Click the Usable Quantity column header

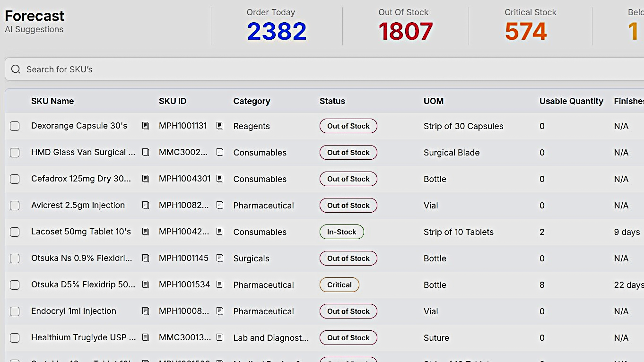[x=571, y=101]
